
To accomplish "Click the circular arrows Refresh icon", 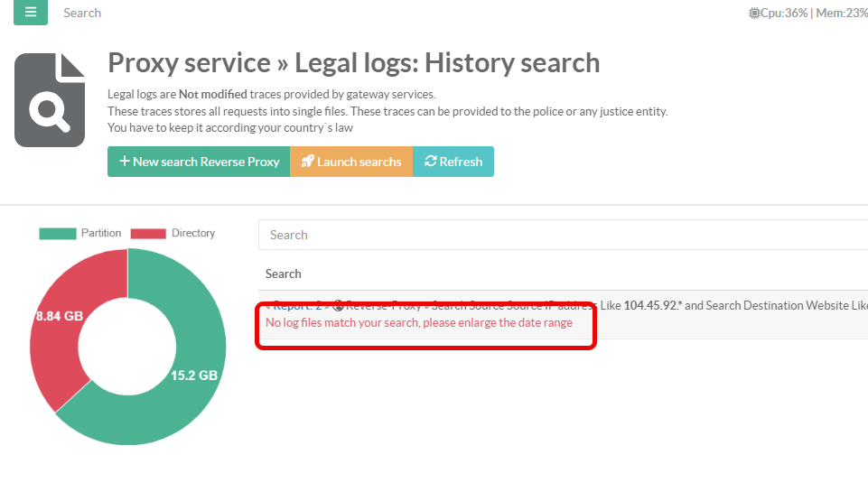I will (431, 162).
